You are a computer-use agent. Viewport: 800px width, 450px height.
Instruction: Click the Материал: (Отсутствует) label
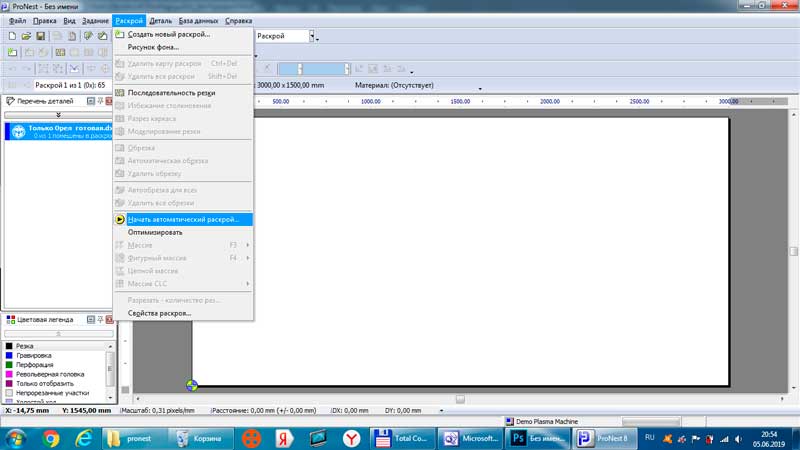tap(394, 85)
